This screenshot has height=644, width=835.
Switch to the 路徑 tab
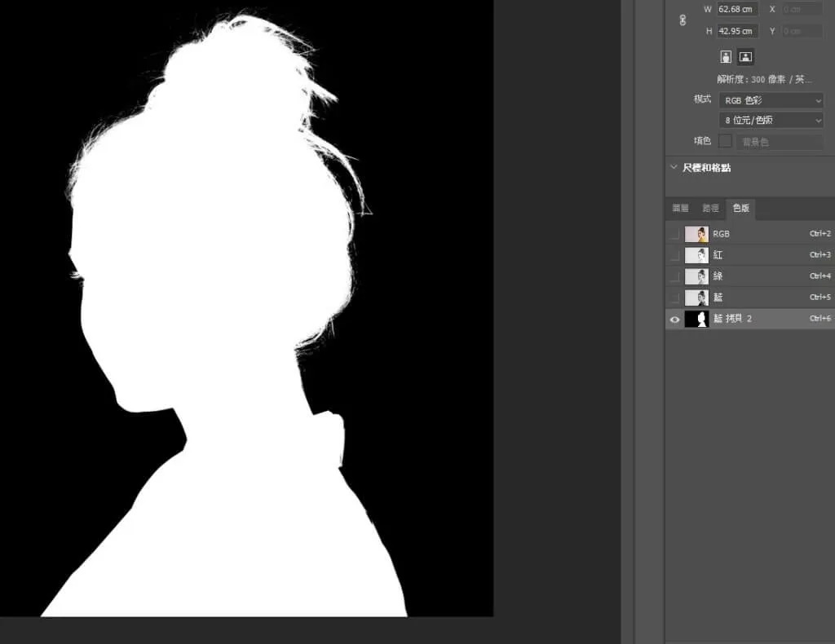pyautogui.click(x=710, y=208)
